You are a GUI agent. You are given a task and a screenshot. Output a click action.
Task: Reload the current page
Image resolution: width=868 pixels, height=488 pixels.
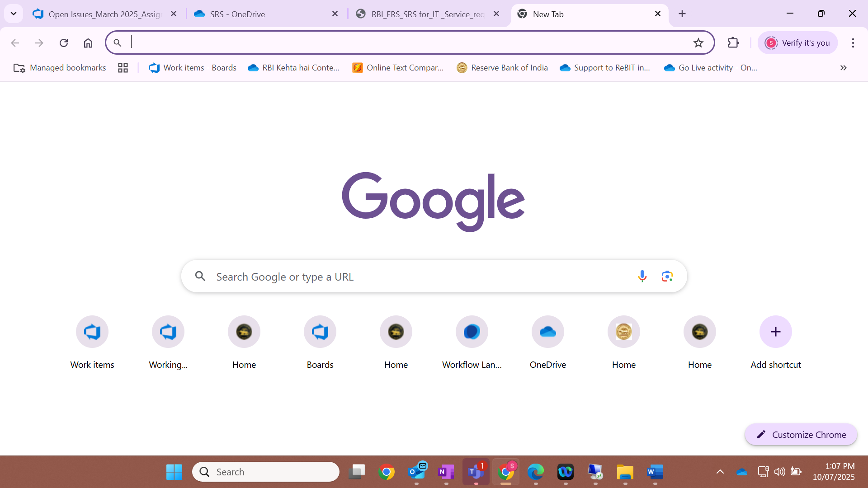pyautogui.click(x=64, y=43)
